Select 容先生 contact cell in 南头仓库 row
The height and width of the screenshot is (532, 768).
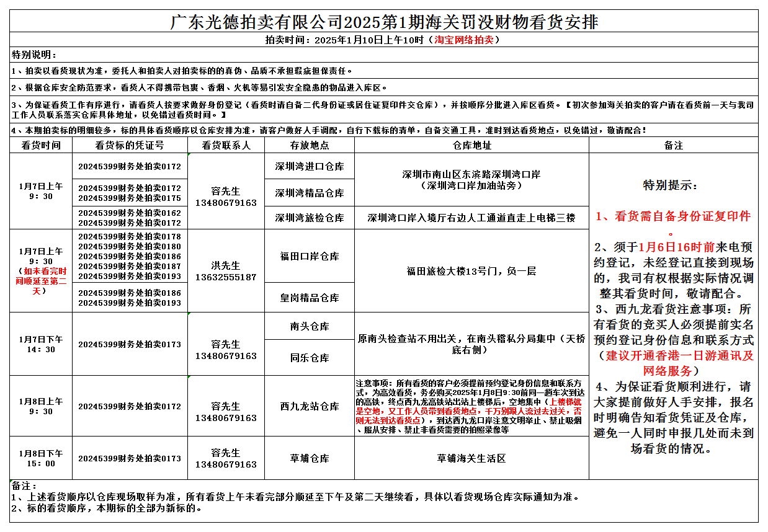click(x=226, y=344)
